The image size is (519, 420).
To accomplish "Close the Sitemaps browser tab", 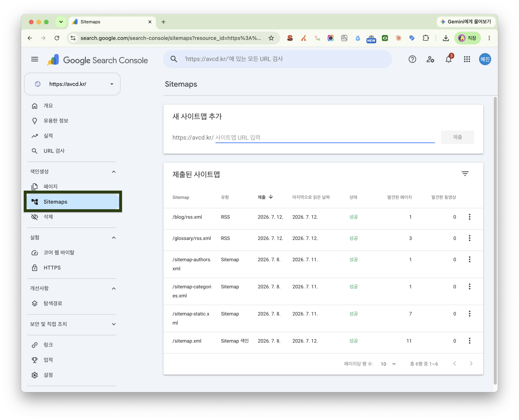I will [x=150, y=22].
